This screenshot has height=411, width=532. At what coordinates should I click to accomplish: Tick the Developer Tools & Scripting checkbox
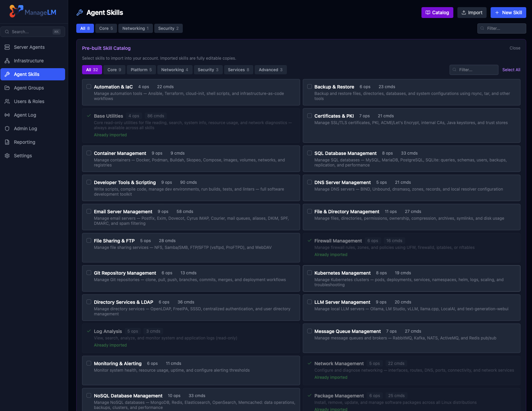click(89, 182)
